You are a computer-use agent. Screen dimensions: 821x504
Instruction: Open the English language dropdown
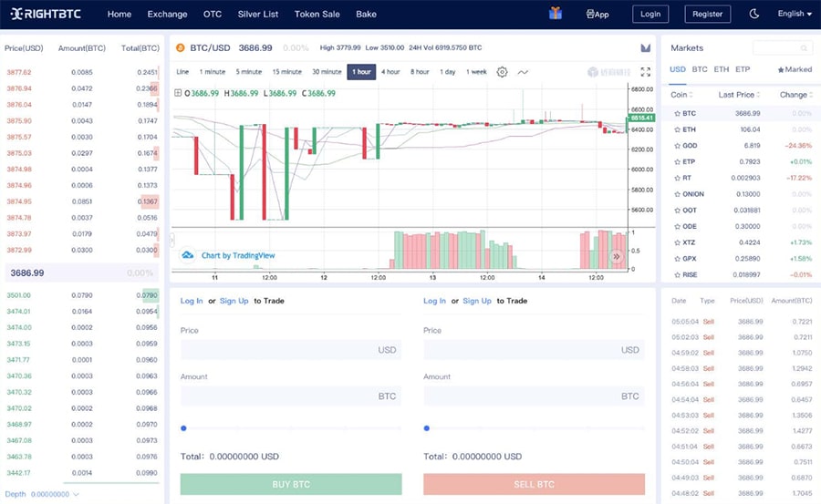(794, 14)
